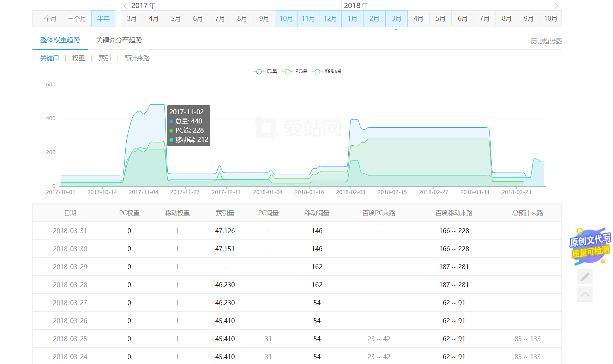Select the 整体权重趋势 tab
The width and height of the screenshot is (613, 364).
60,40
